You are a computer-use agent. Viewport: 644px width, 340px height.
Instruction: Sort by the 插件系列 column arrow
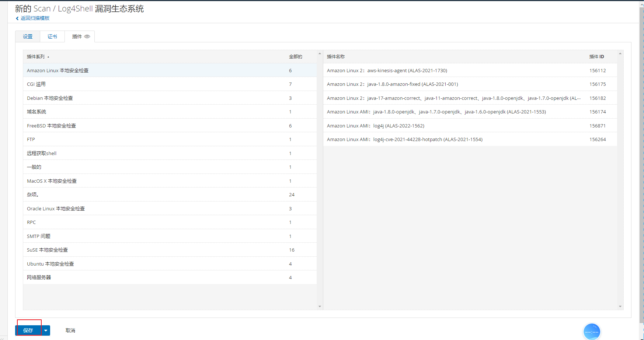pos(48,57)
